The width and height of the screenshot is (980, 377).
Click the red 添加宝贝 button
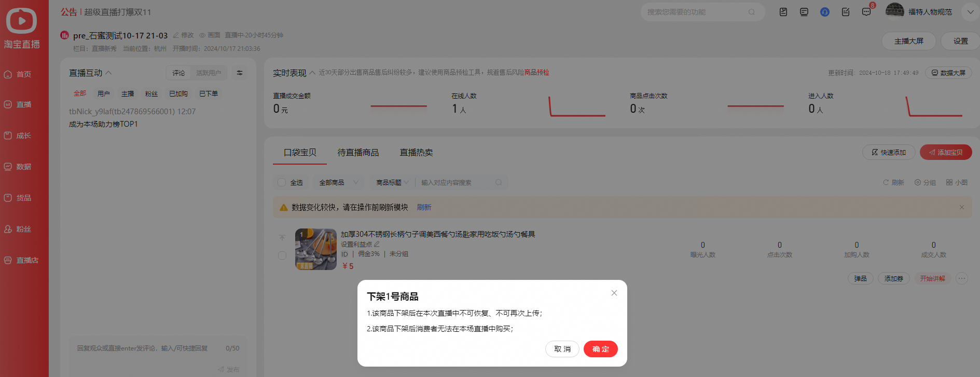946,152
